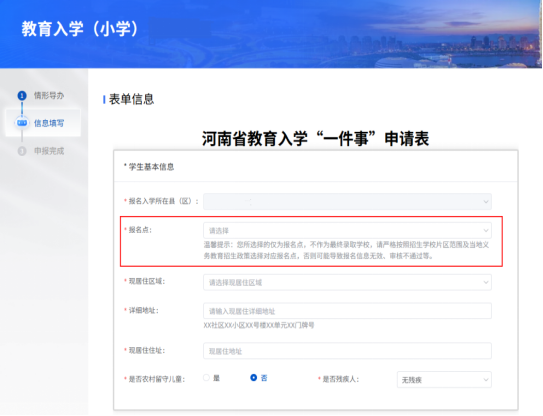Click the 报名入学所在县 chevron arrow
Screen dimensions: 543x416
486,202
